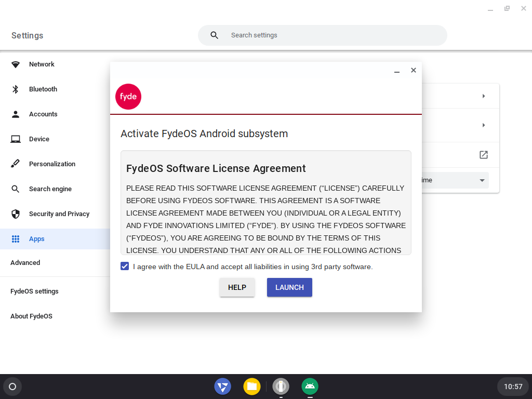Close the FydeOS activation dialog
This screenshot has height=399, width=532.
tap(413, 70)
